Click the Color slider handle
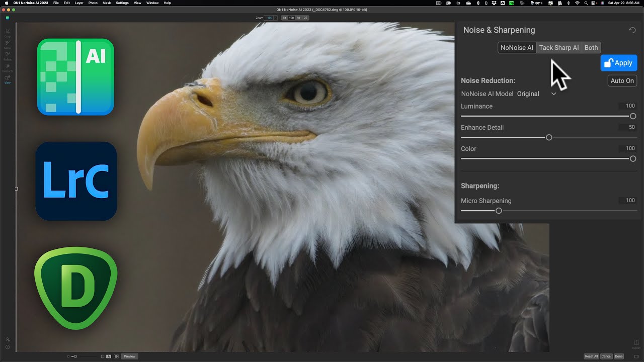Image resolution: width=644 pixels, height=362 pixels. 633,159
